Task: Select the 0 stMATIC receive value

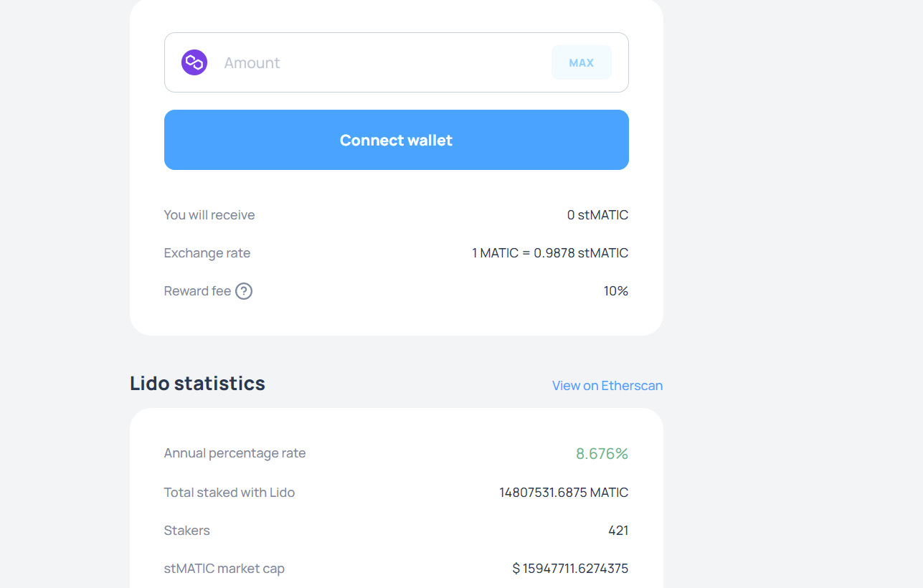Action: (x=597, y=215)
